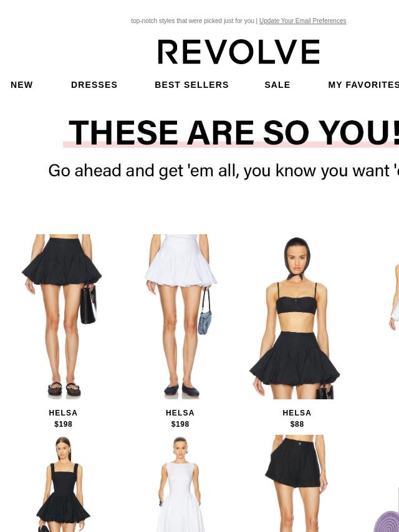Image resolution: width=399 pixels, height=532 pixels.
Task: Click THESE ARE SO YOU headline
Action: pyautogui.click(x=234, y=133)
